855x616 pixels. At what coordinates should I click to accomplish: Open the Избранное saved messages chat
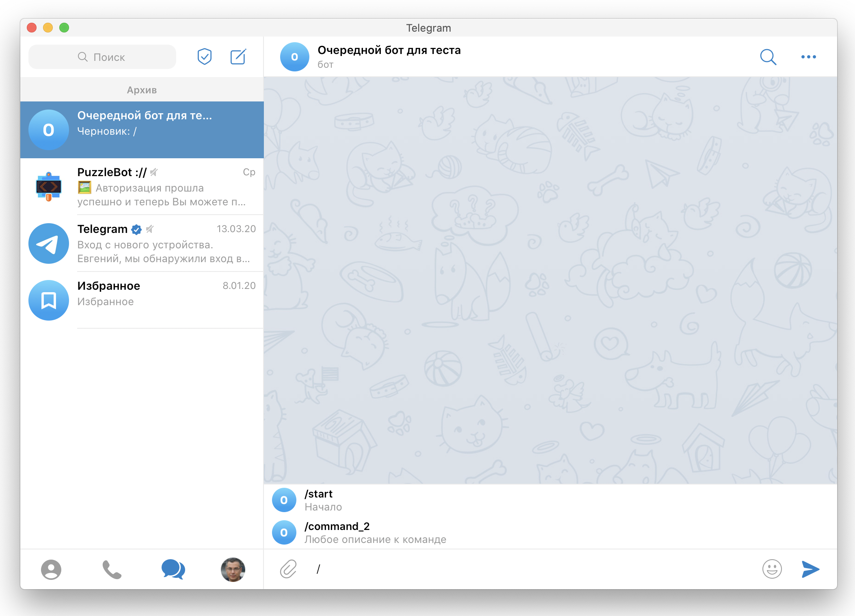tap(142, 300)
